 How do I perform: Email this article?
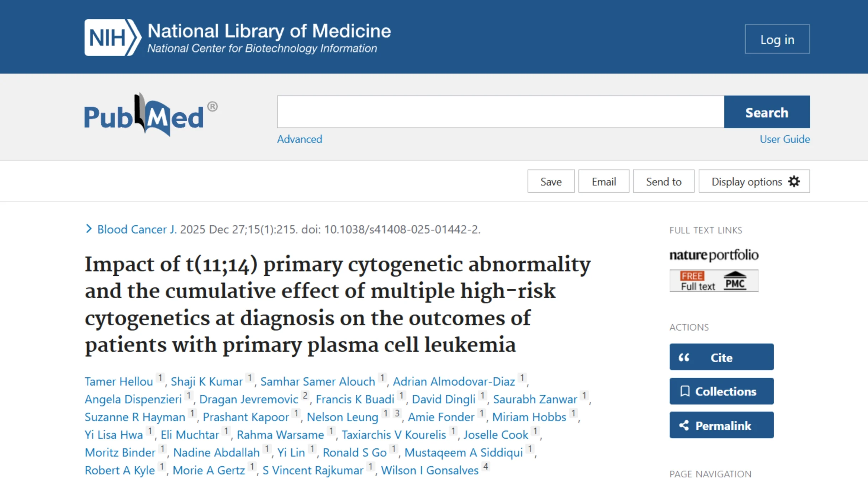pos(604,181)
